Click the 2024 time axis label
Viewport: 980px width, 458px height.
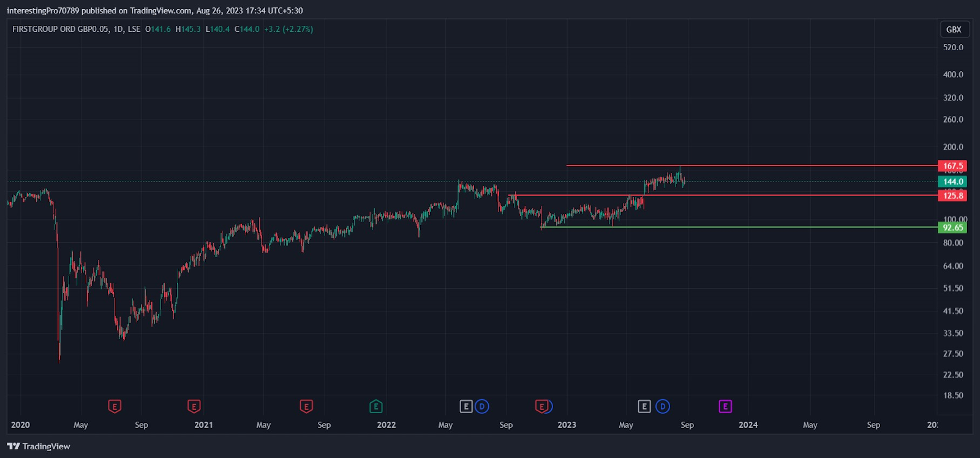(748, 425)
